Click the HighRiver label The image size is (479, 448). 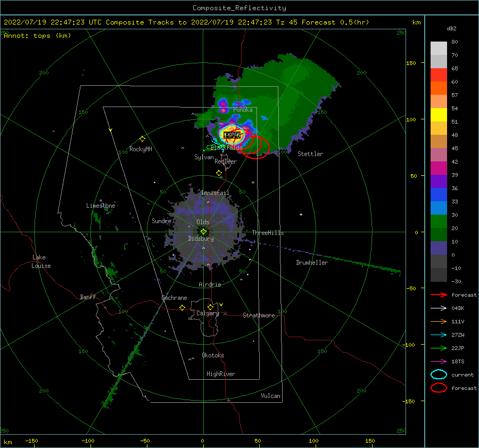221,374
